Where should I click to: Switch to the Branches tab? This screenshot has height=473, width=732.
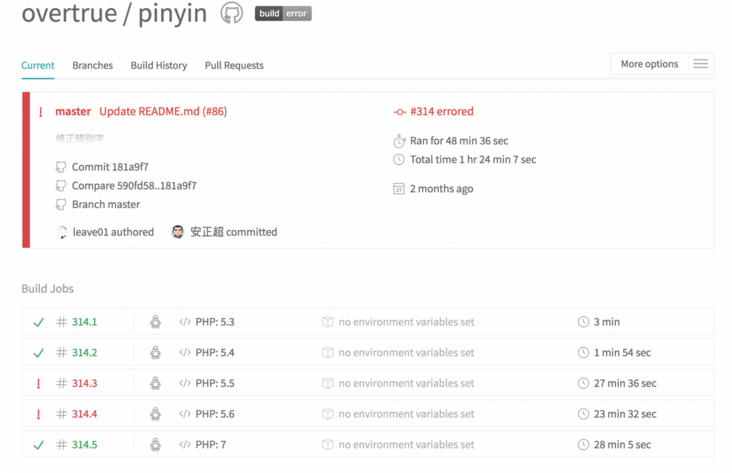point(92,65)
